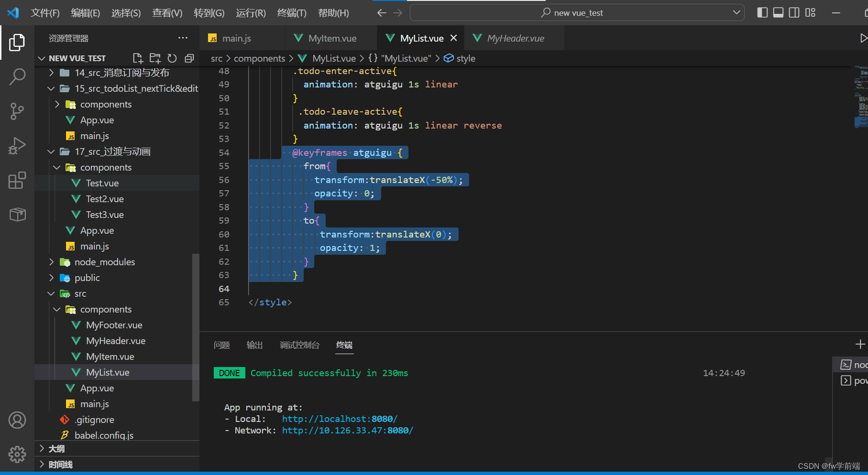
Task: Select the Run and Debug icon
Action: [17, 146]
